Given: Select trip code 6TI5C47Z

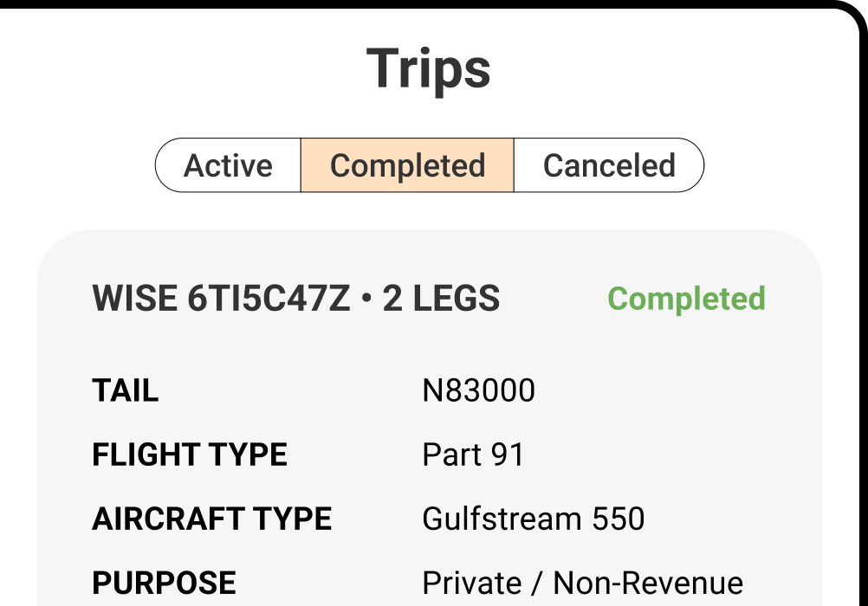Looking at the screenshot, I should (x=269, y=299).
